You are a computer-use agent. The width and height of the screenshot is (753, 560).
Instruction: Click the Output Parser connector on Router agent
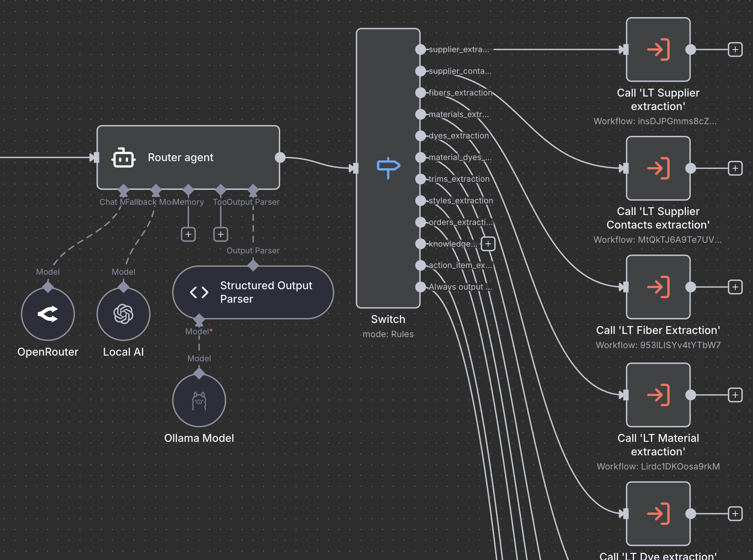tap(253, 190)
